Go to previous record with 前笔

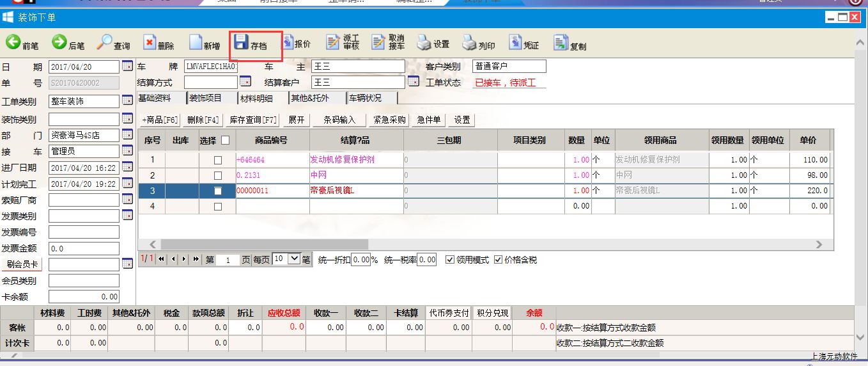[13, 43]
